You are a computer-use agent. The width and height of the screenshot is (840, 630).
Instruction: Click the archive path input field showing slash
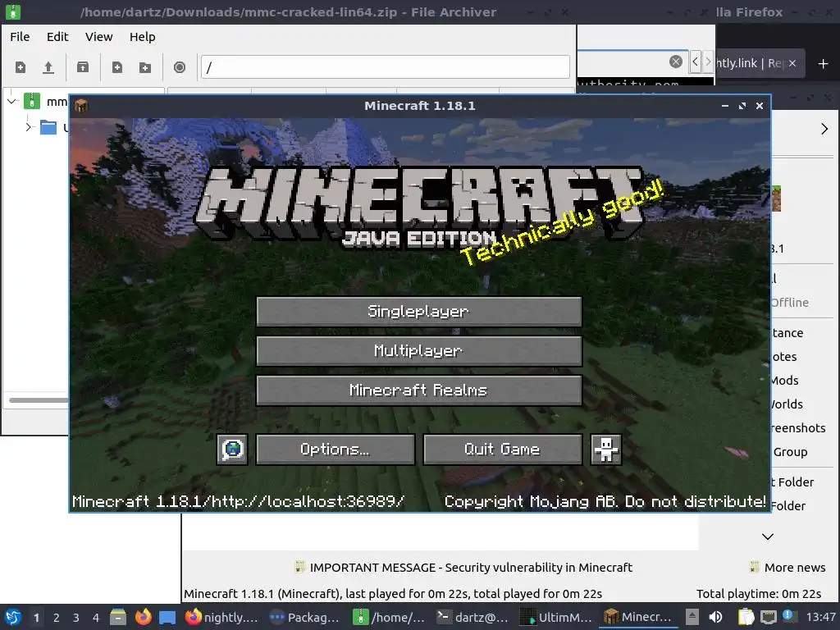tap(386, 67)
